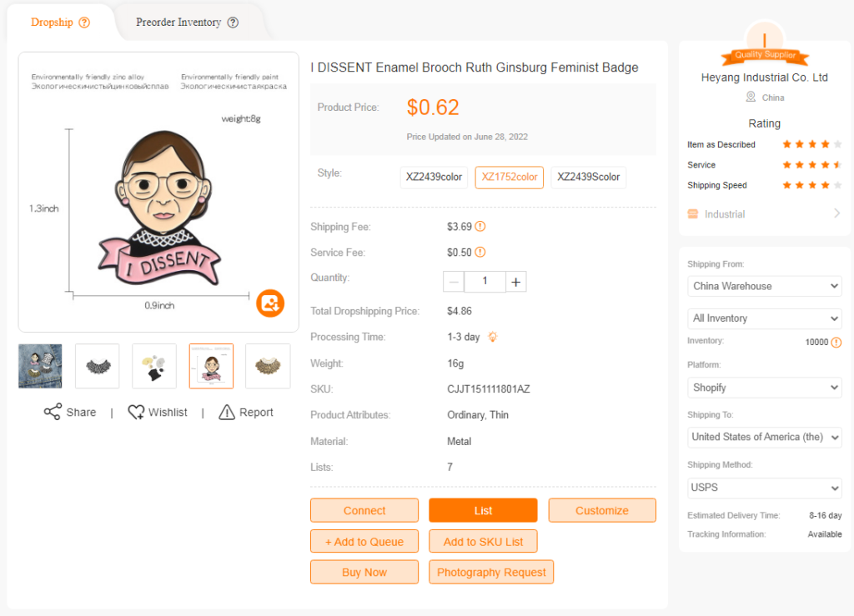Image resolution: width=854 pixels, height=616 pixels.
Task: Click the Buy Now button
Action: pyautogui.click(x=364, y=572)
